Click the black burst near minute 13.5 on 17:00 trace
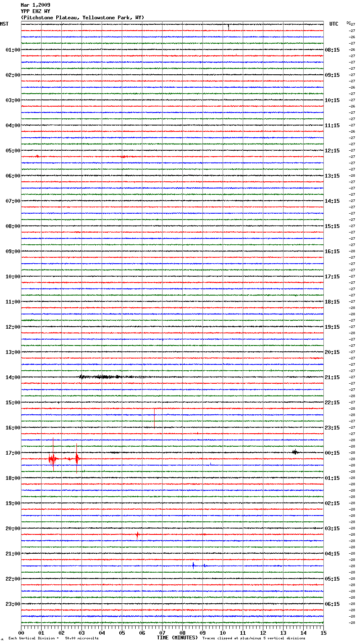Viewport: 357px width, 644px height. click(295, 452)
